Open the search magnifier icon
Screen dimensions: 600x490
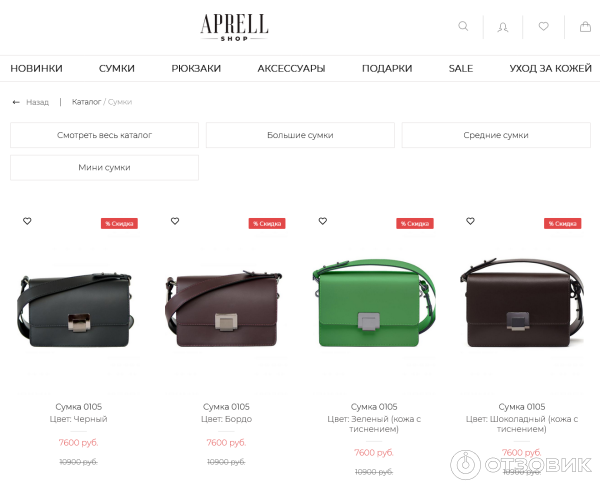click(463, 26)
